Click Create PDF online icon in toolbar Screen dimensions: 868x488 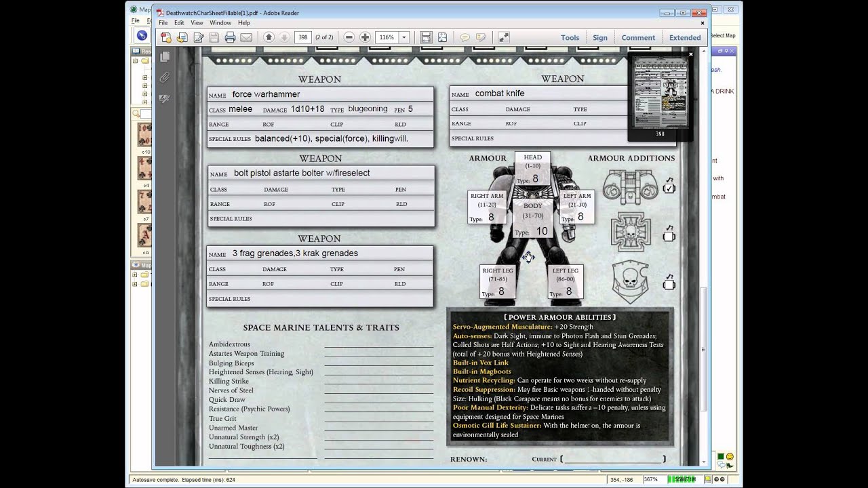click(166, 37)
